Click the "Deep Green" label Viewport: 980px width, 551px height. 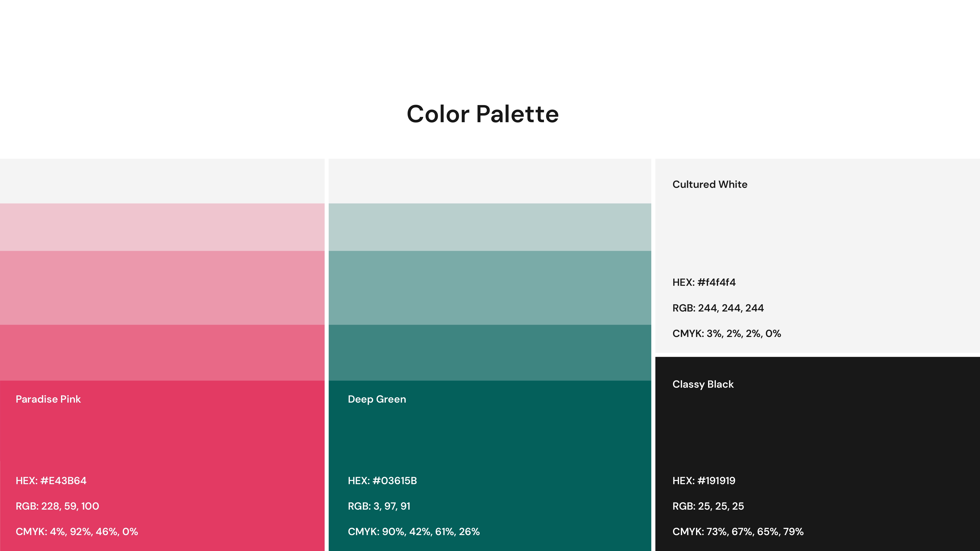pos(377,399)
